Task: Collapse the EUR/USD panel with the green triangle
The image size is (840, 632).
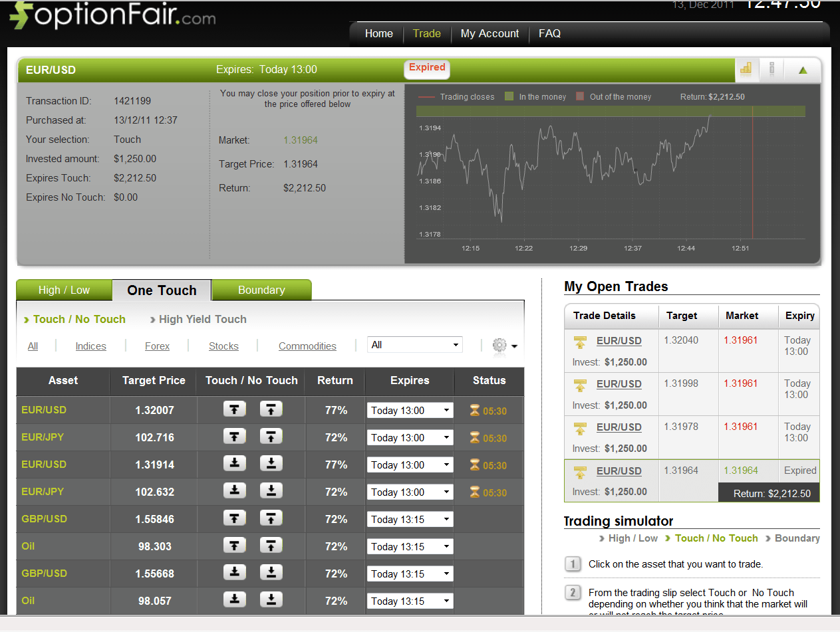Action: pyautogui.click(x=803, y=70)
